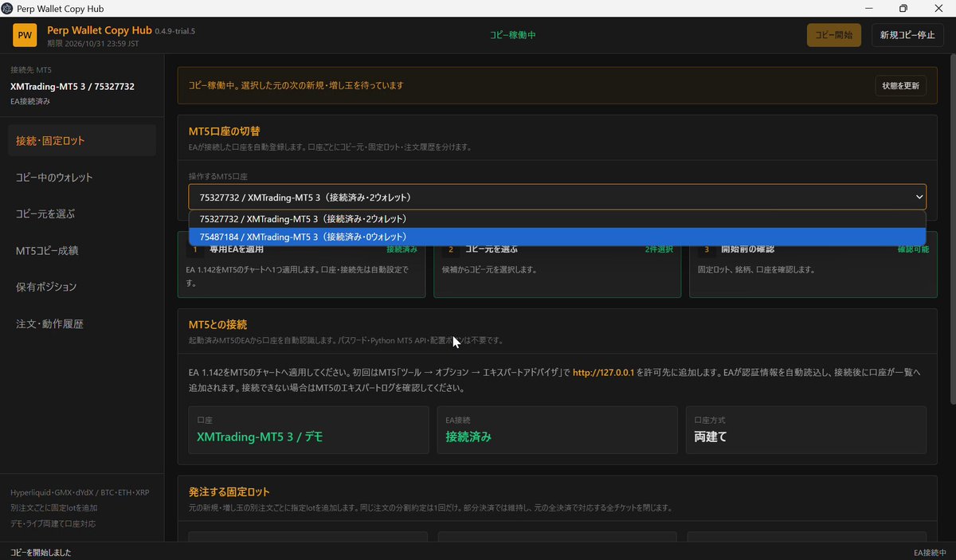Click the Hyperliquid·GMX·dYdX footer text
Screen dimensions: 956x560
pos(80,492)
